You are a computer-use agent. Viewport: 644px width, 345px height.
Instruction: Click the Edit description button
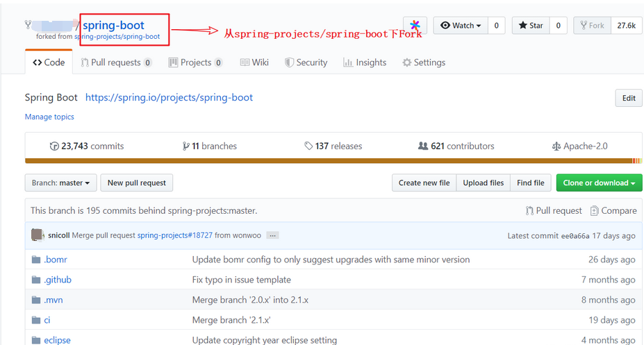tap(629, 98)
